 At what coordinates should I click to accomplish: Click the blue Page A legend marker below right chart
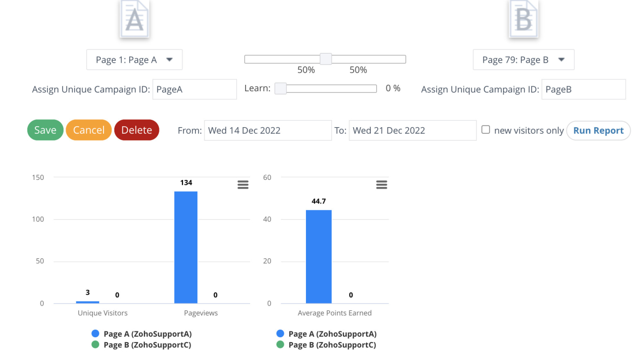(x=280, y=333)
